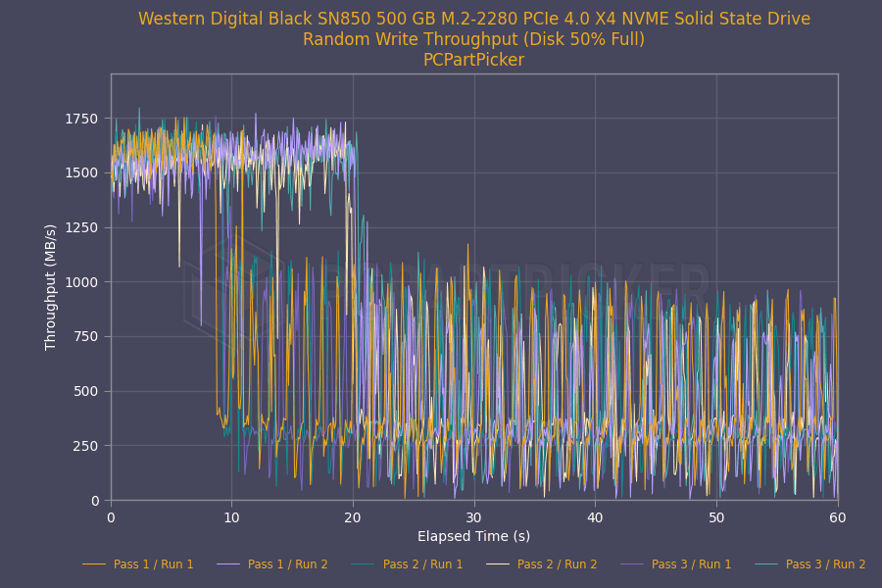Click the 1750 mark on the throughput axis

coord(83,114)
